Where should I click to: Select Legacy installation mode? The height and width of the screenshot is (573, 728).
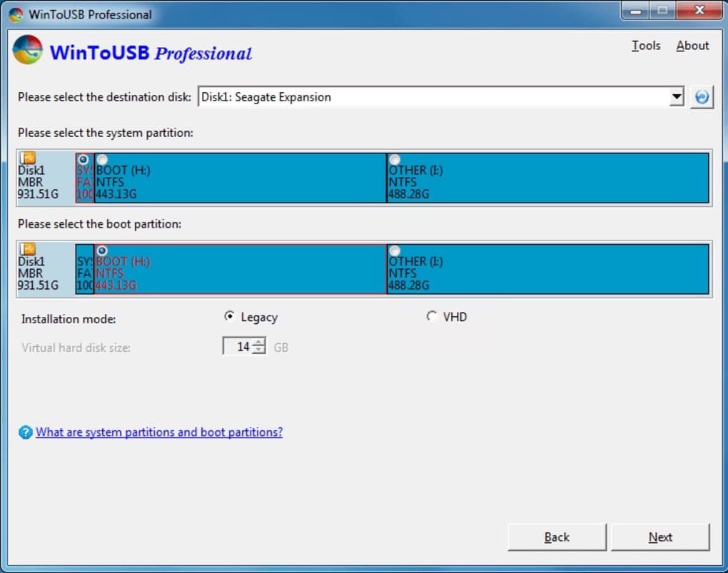pos(229,317)
